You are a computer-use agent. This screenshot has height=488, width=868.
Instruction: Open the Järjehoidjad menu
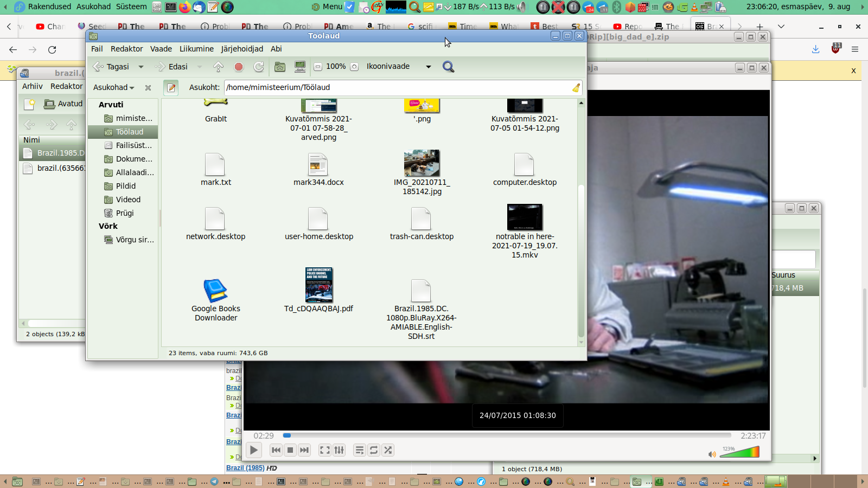[x=242, y=49]
